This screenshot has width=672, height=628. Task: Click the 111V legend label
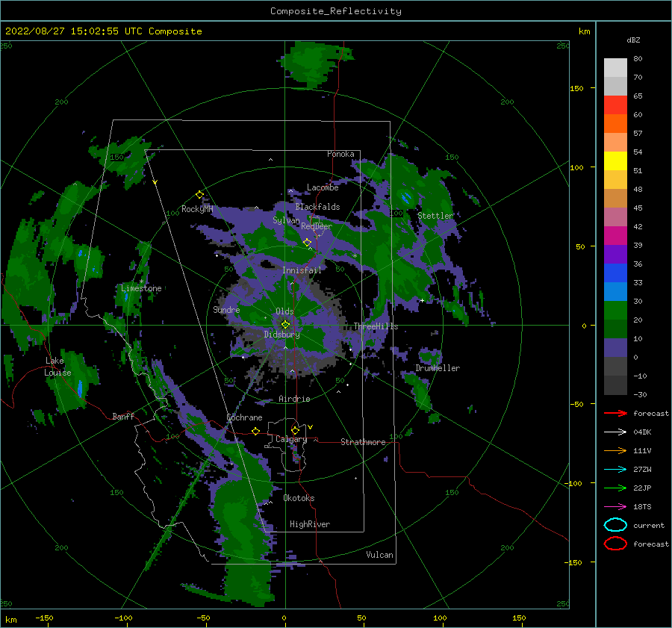tap(642, 450)
